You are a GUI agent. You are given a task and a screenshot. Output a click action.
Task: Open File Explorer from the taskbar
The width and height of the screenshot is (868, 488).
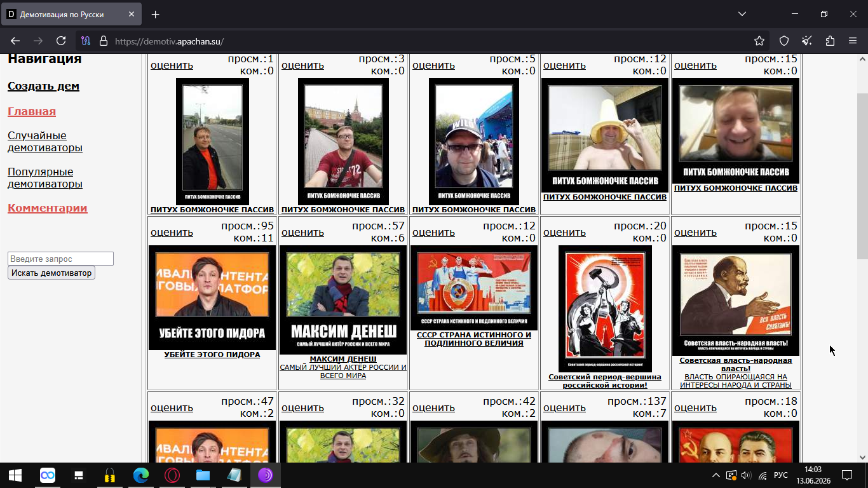203,475
